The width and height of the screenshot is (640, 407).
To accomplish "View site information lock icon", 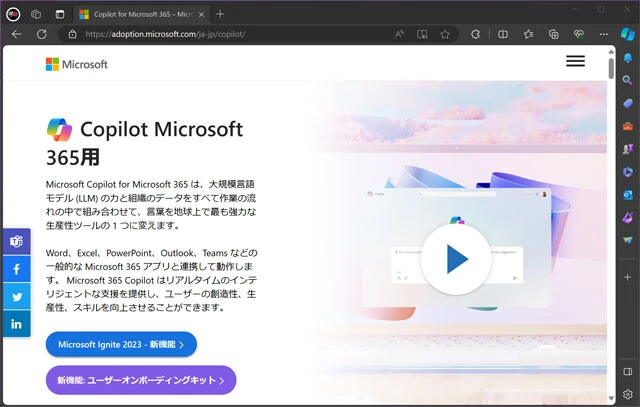I will click(x=72, y=34).
